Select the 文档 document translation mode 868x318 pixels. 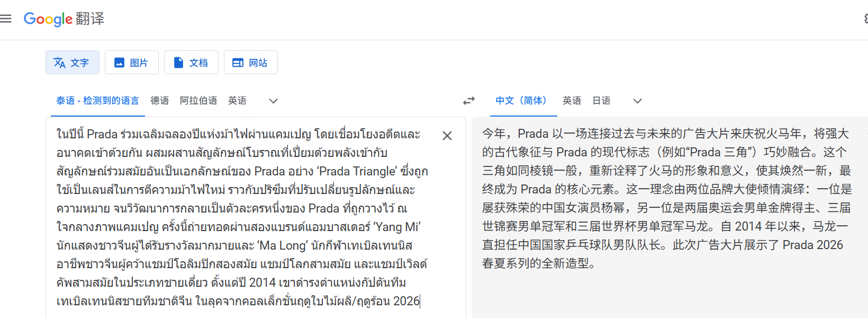pyautogui.click(x=191, y=63)
